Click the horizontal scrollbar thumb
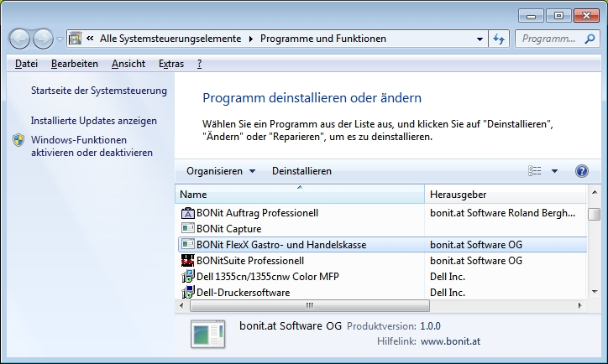This screenshot has width=608, height=364. click(310, 305)
